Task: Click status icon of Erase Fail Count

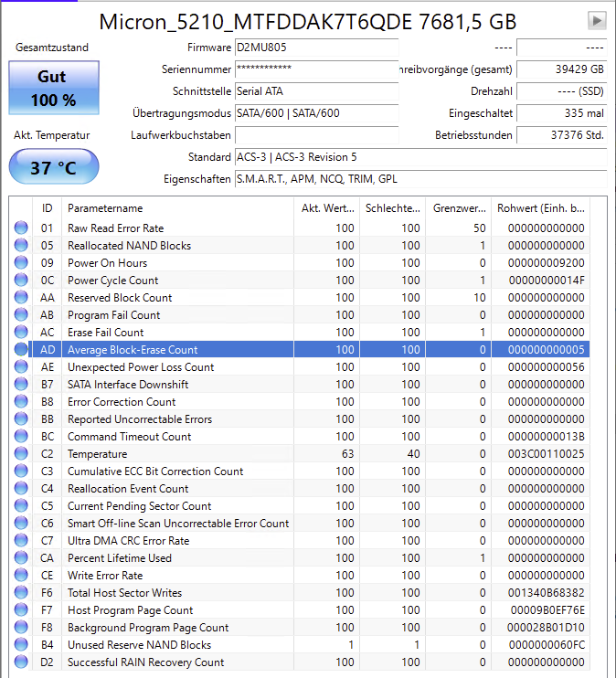Action: pyautogui.click(x=21, y=332)
